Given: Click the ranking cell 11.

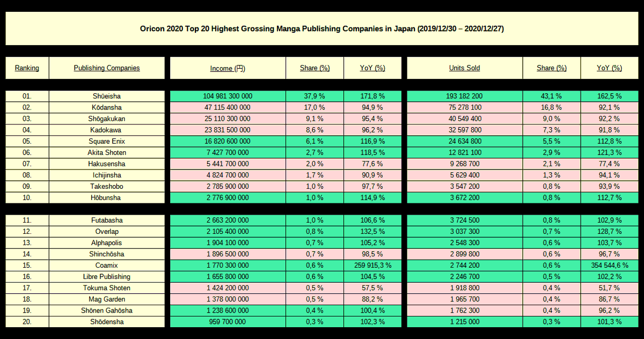Looking at the screenshot, I should (27, 220).
